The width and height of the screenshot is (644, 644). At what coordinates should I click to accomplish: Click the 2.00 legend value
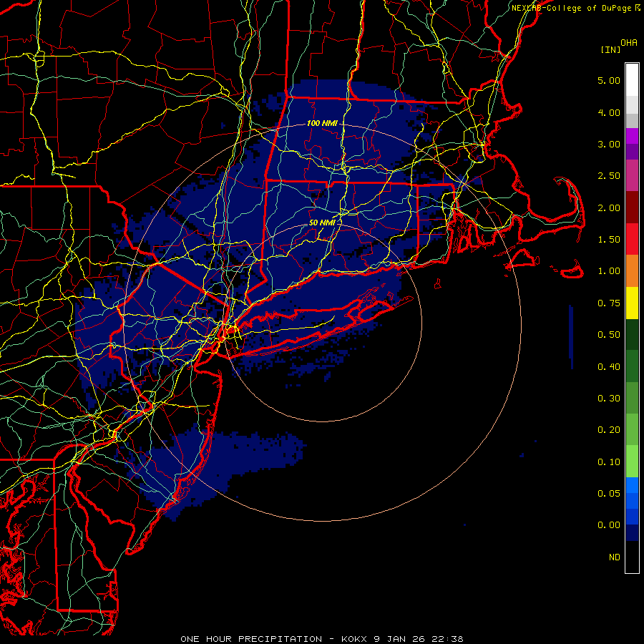pyautogui.click(x=609, y=208)
